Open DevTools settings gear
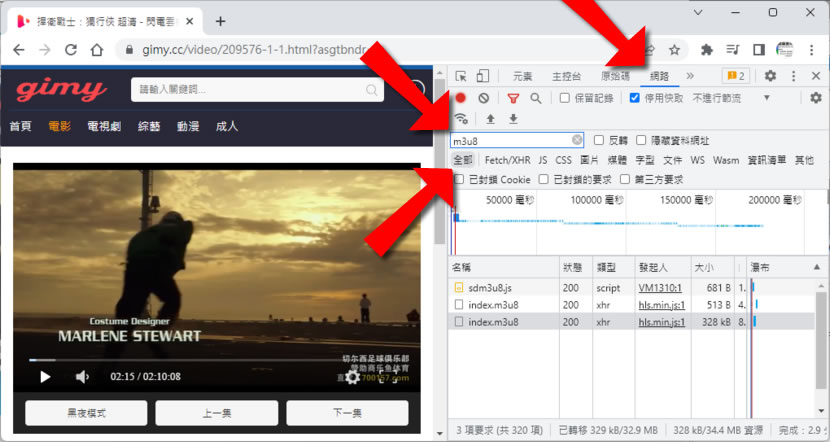830x442 pixels. point(770,76)
